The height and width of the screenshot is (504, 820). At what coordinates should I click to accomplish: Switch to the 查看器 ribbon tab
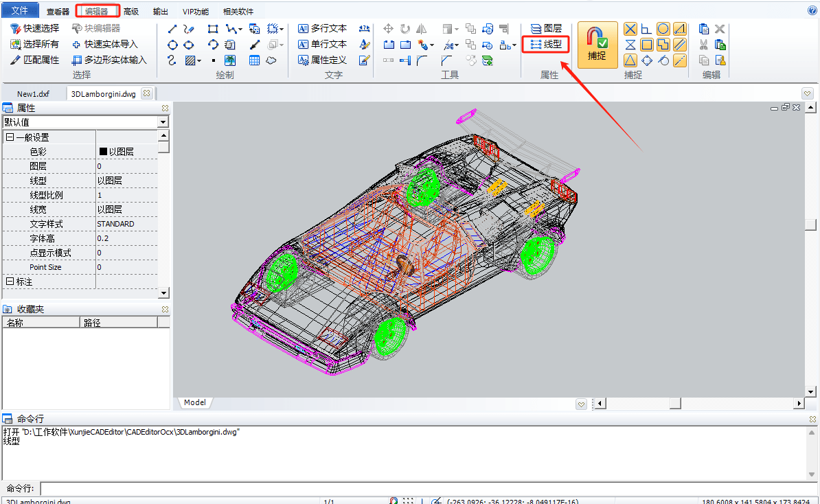(58, 12)
